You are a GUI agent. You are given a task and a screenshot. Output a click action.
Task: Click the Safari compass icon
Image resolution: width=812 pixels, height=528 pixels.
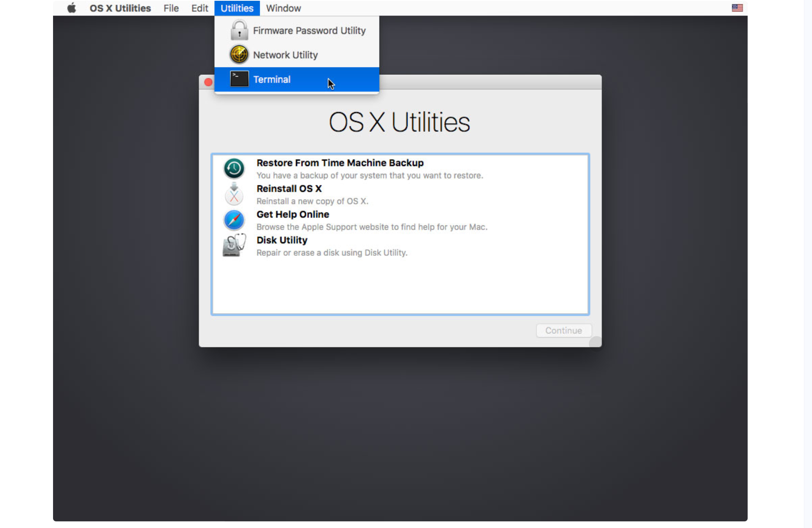(234, 220)
